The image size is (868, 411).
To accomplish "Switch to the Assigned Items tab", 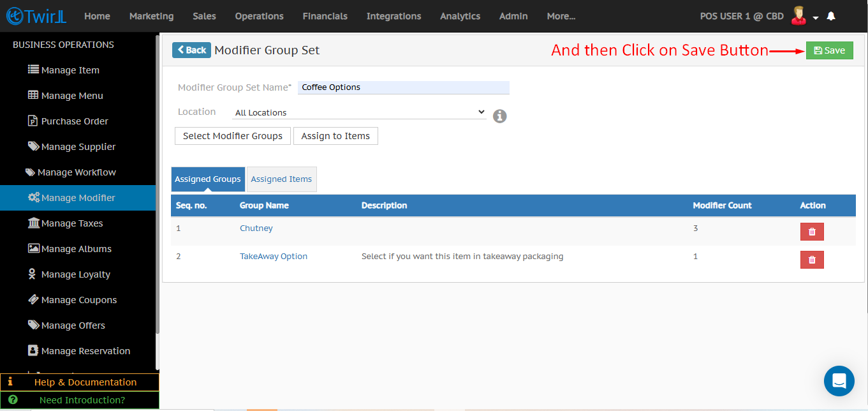I will (x=281, y=179).
